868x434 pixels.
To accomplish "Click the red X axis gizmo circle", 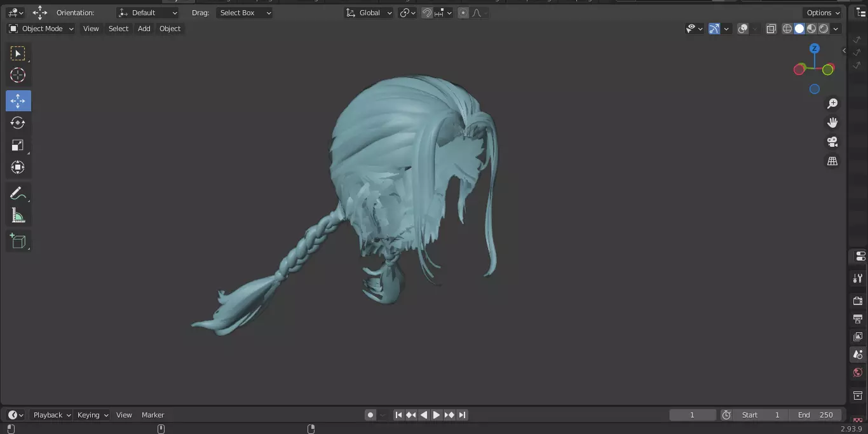I will pos(799,70).
